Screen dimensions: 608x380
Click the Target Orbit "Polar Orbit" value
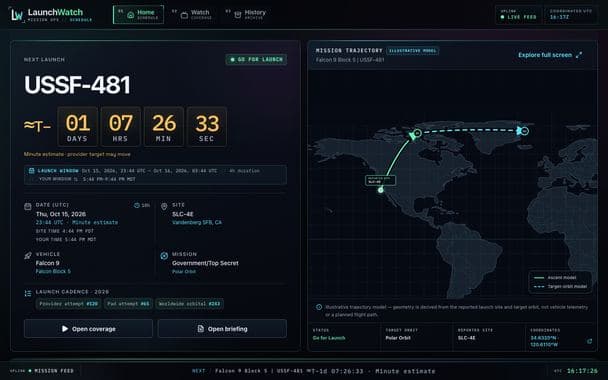[x=398, y=338]
